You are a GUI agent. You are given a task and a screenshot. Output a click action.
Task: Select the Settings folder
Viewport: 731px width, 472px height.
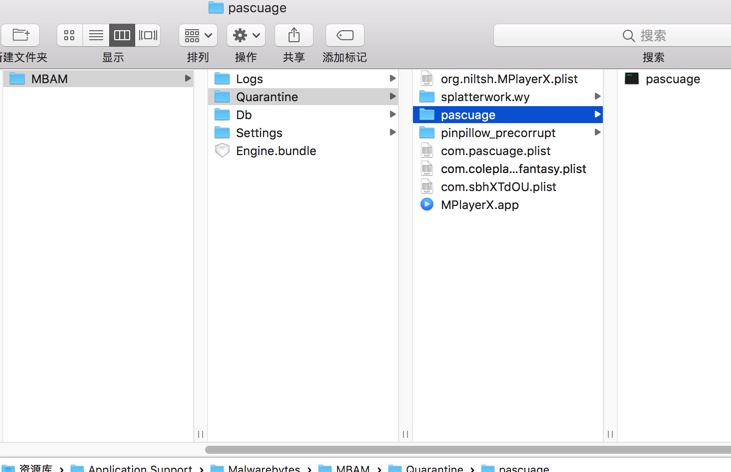[x=303, y=133]
